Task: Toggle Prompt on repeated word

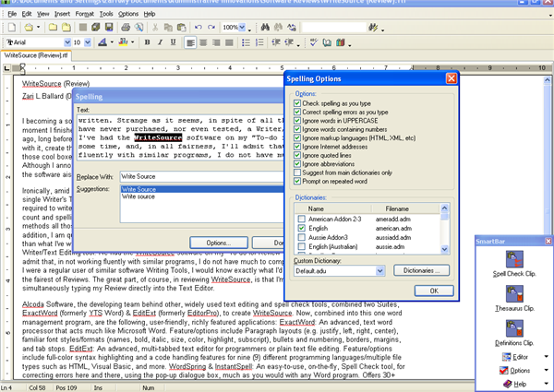Action: click(x=297, y=181)
